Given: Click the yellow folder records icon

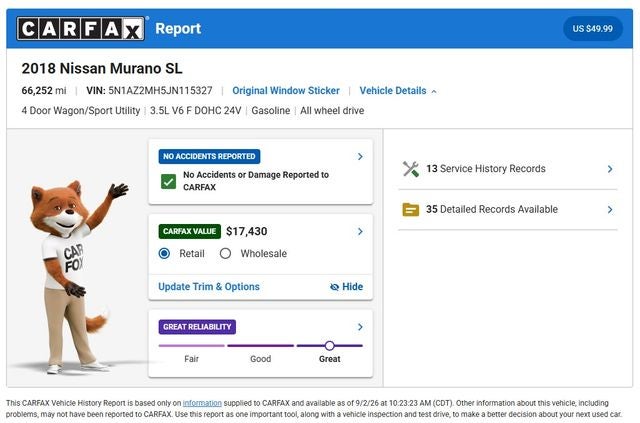Looking at the screenshot, I should 411,209.
